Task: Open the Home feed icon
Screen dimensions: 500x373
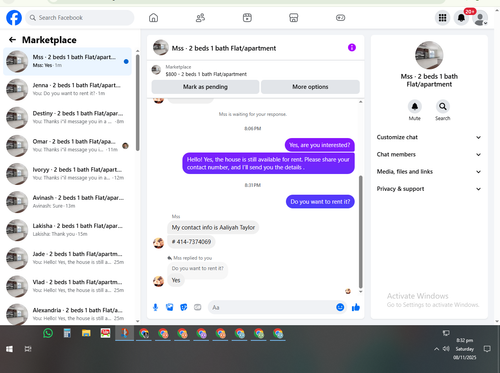Action: (x=153, y=18)
